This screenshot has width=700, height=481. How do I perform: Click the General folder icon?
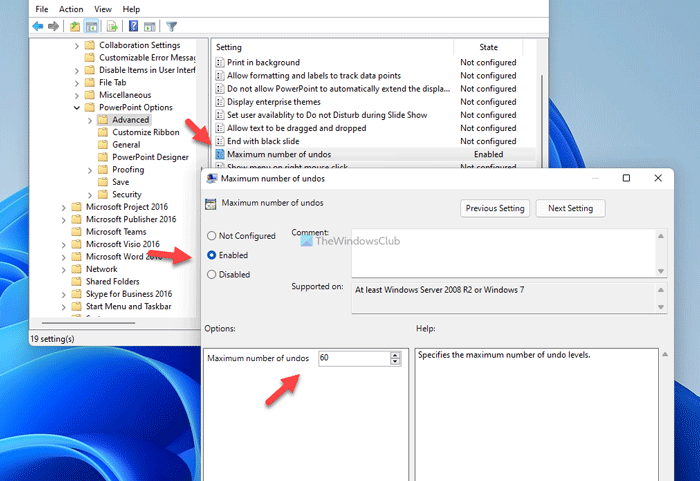tap(103, 145)
